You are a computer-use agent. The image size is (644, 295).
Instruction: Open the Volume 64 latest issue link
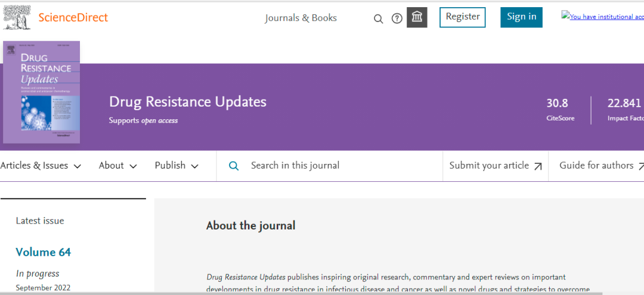click(43, 252)
